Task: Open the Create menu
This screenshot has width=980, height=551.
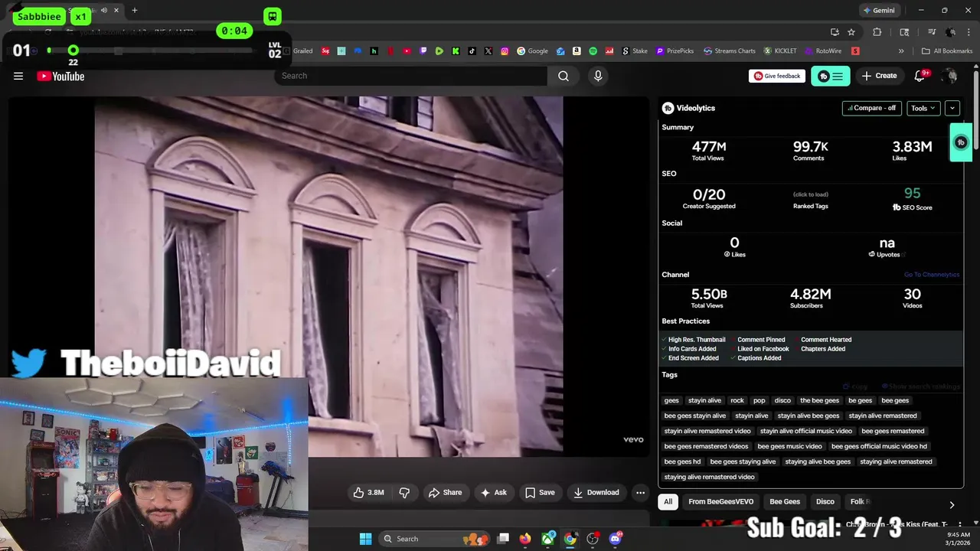Action: pyautogui.click(x=879, y=76)
